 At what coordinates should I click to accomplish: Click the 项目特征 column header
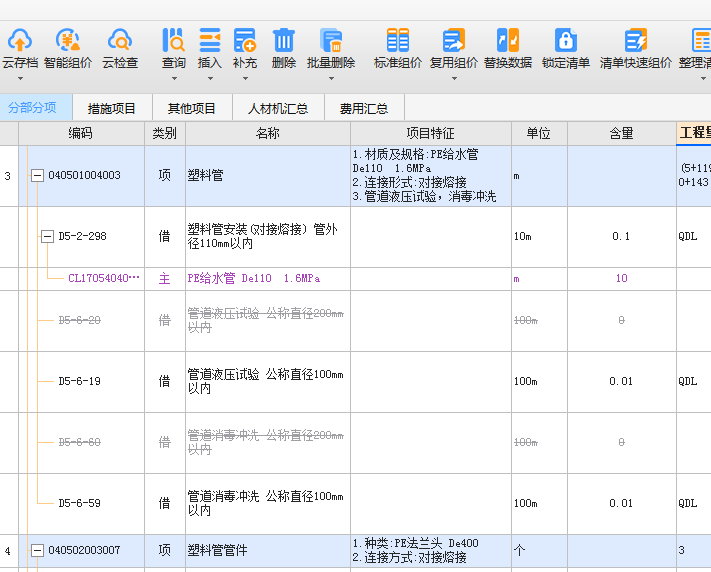point(430,133)
